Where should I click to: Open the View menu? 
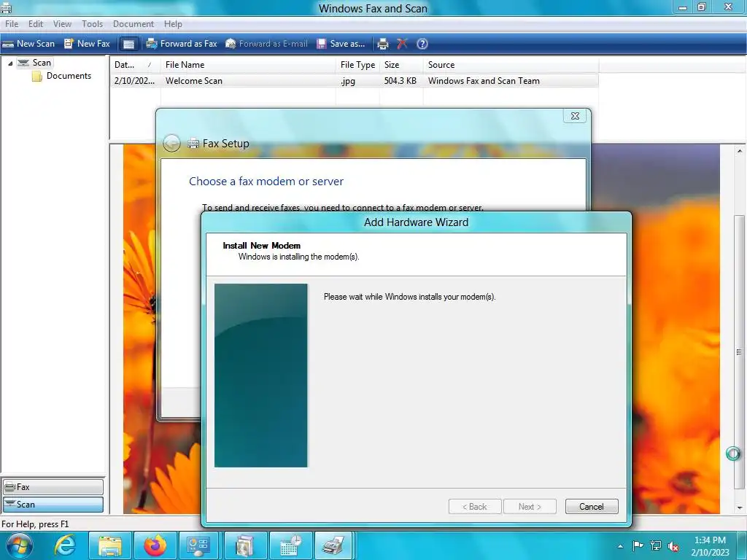[x=62, y=24]
